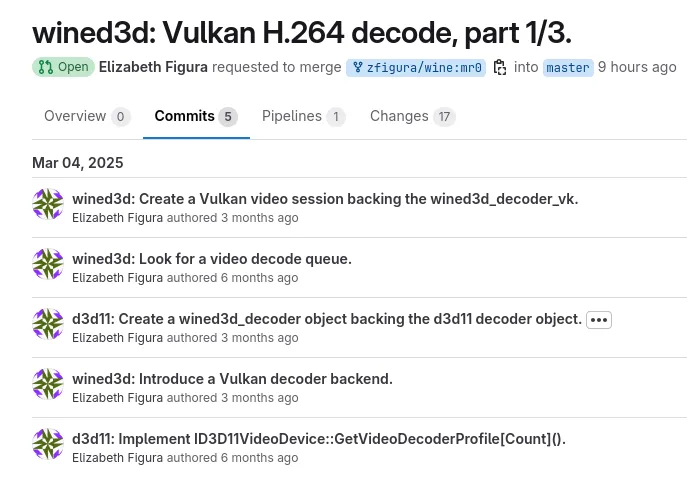Open commit 'Create a Vulkan video session'
Viewport: 687px width, 493px height.
(325, 199)
